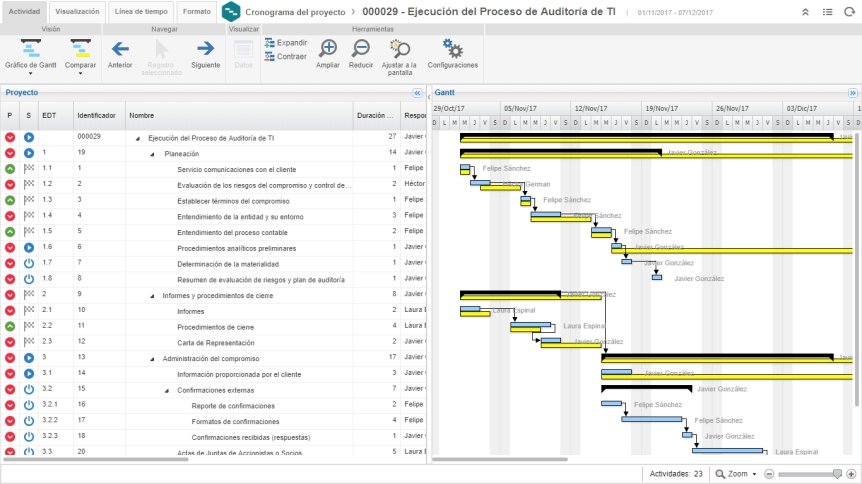Click the Expandir button

point(285,42)
